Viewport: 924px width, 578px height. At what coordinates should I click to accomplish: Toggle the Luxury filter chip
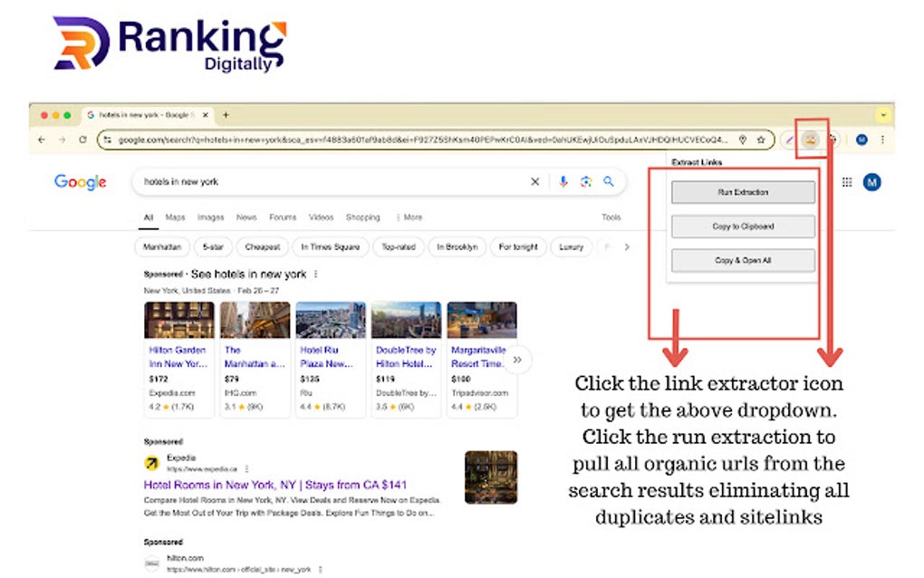pyautogui.click(x=571, y=246)
